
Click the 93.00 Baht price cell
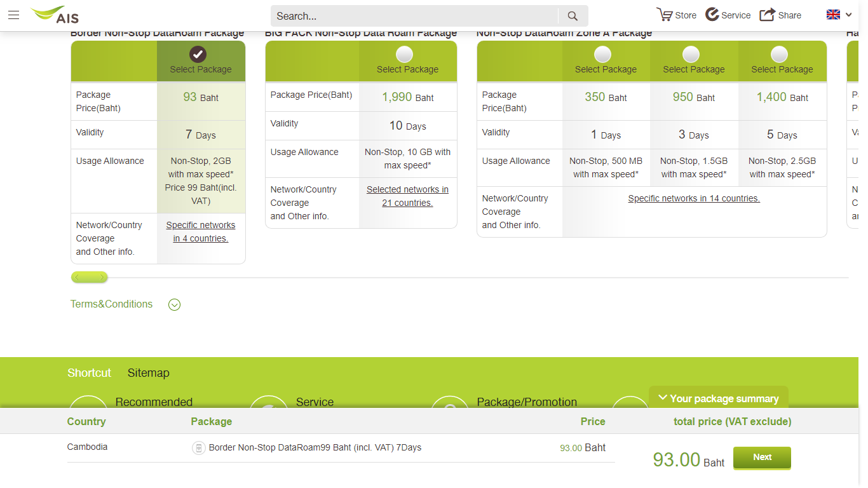583,448
